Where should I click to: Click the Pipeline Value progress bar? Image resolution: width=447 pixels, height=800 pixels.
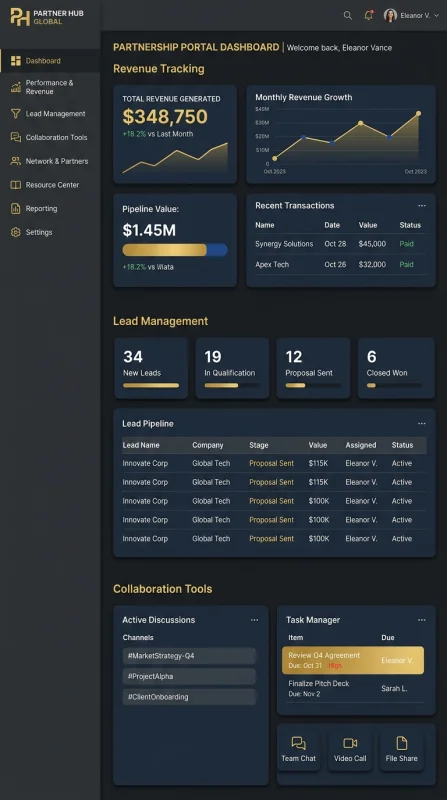click(175, 249)
